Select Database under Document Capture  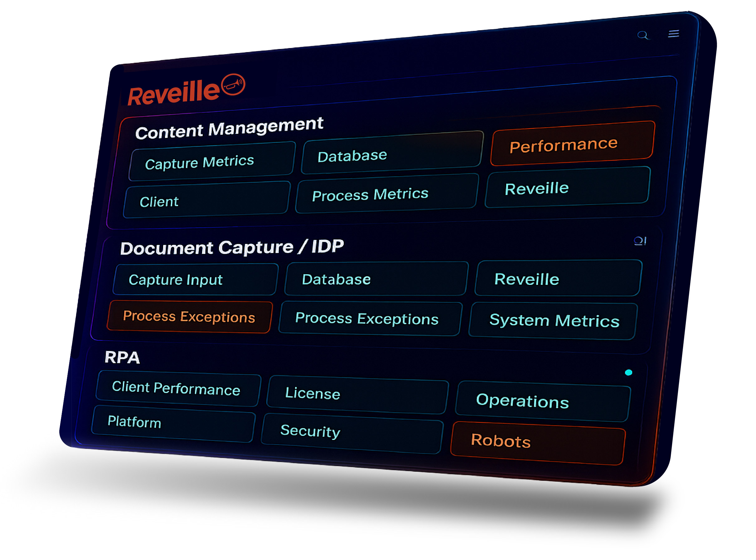pyautogui.click(x=376, y=279)
